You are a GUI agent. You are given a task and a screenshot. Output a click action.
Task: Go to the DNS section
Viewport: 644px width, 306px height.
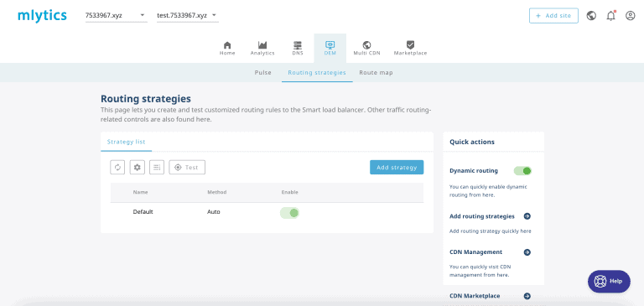coord(298,48)
